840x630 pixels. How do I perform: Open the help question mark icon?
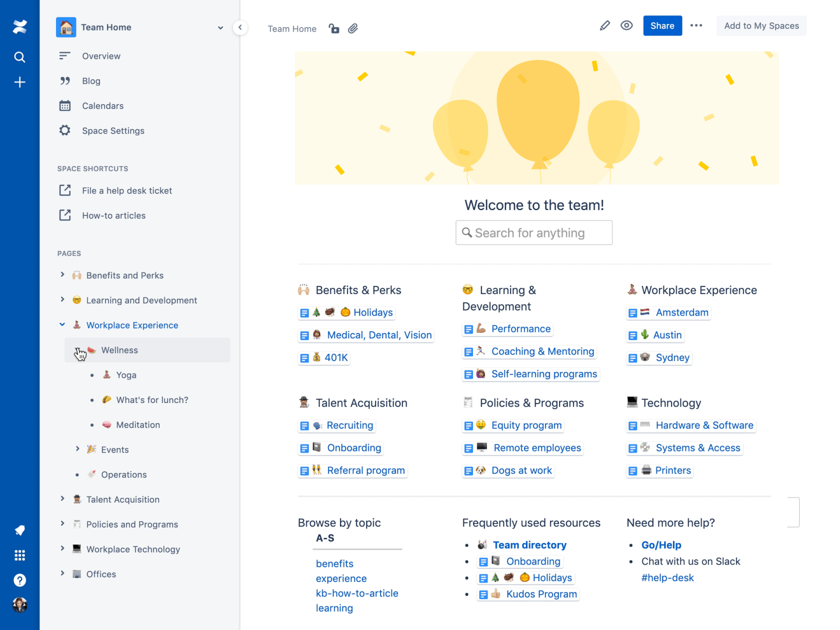pyautogui.click(x=19, y=580)
